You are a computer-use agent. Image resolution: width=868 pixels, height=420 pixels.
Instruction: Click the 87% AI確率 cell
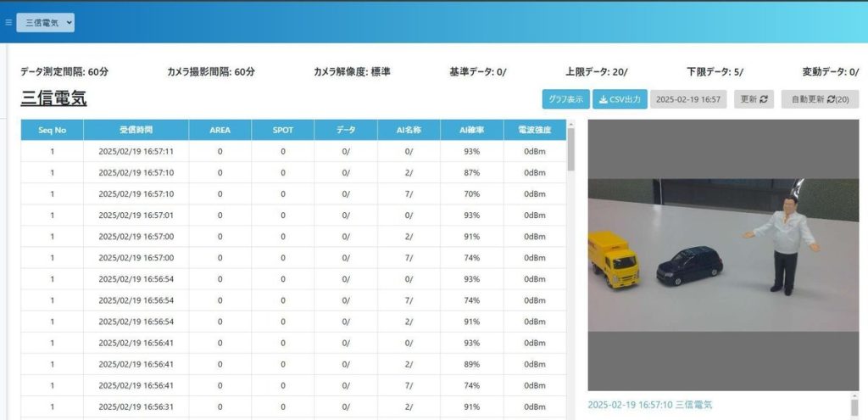(472, 173)
